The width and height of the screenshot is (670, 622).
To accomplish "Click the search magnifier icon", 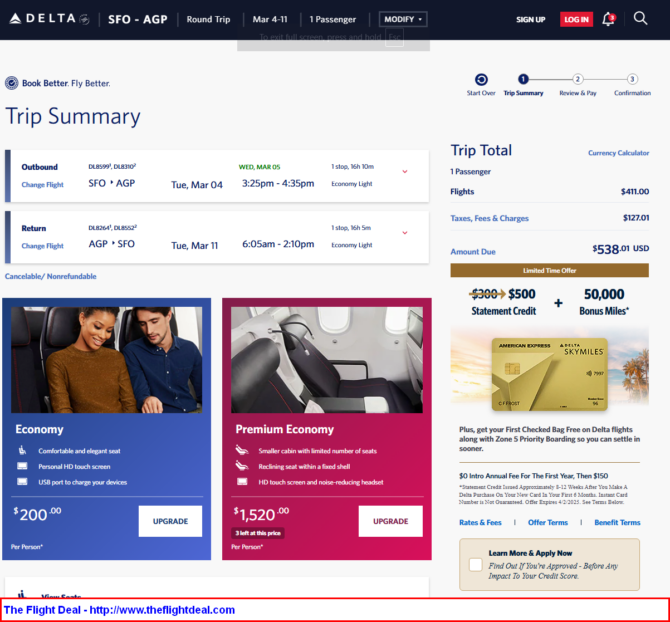I will point(641,18).
